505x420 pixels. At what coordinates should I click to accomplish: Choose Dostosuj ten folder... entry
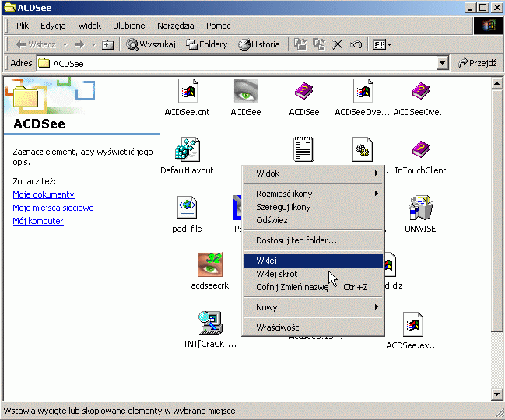pos(314,240)
